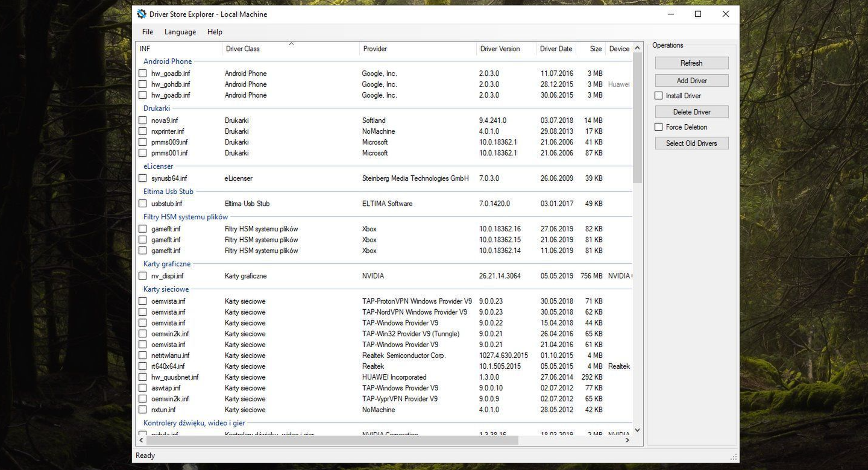Check the nv_dispi.inf driver checkbox

[143, 276]
